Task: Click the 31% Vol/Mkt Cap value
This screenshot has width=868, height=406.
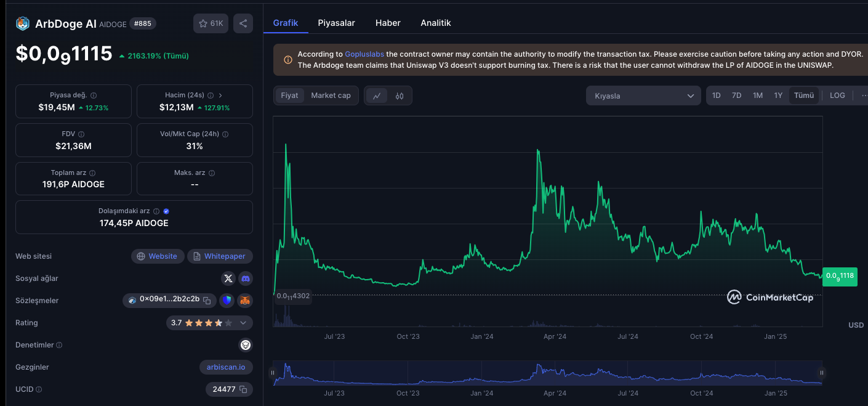Action: point(195,146)
